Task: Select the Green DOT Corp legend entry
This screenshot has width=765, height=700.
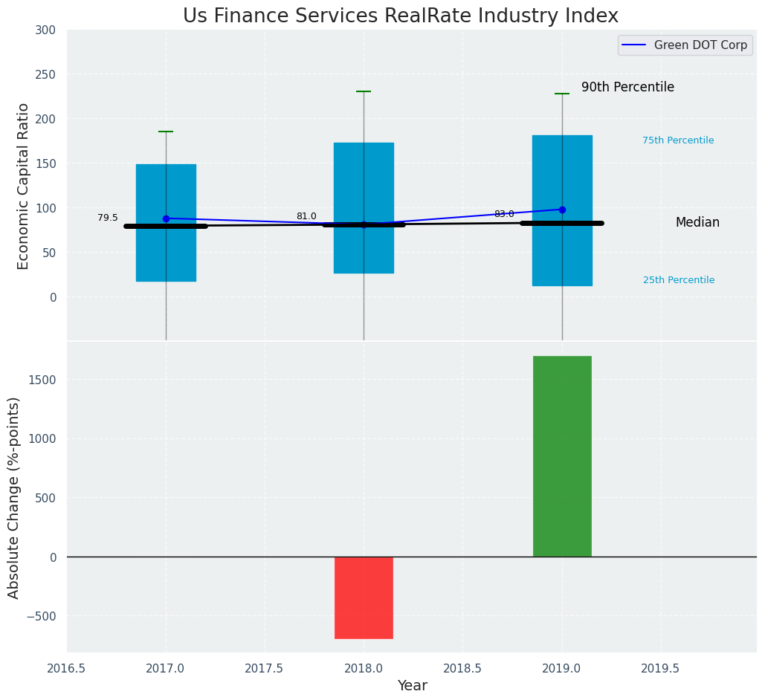Action: [700, 45]
